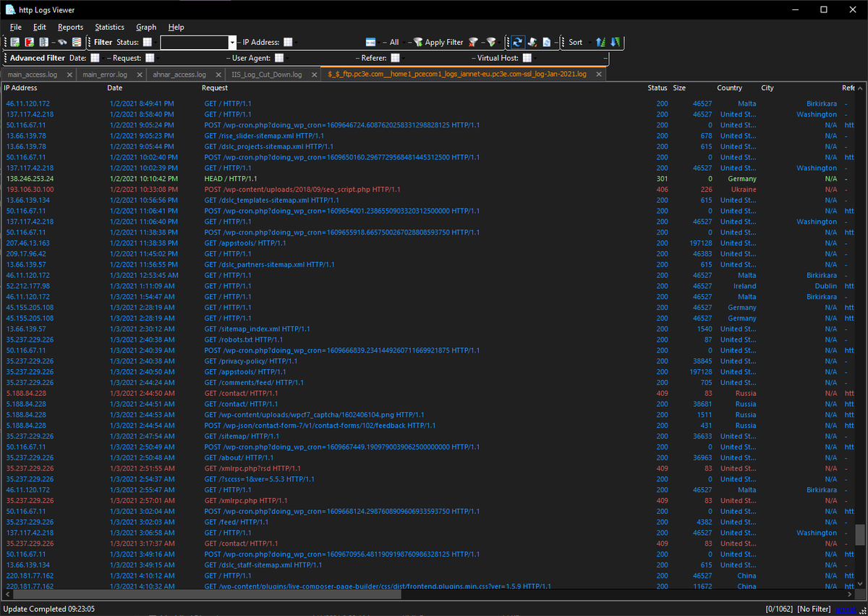Click the open log file icon

point(14,42)
